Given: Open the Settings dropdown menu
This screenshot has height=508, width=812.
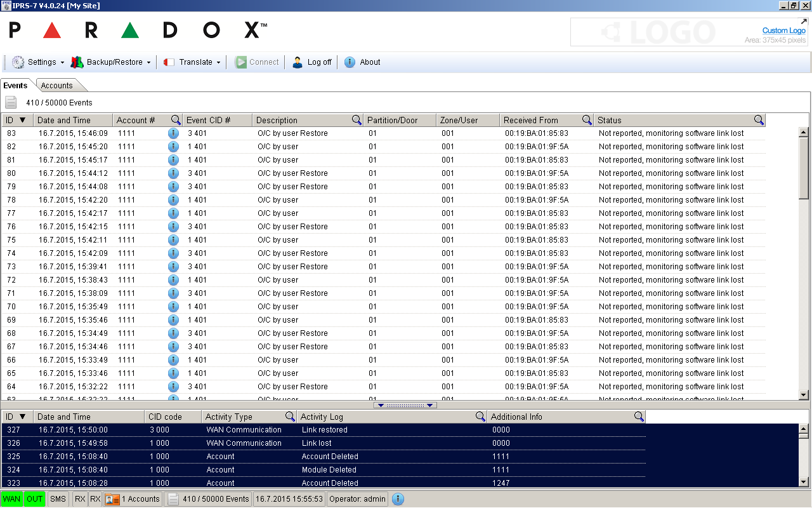Looking at the screenshot, I should (39, 62).
